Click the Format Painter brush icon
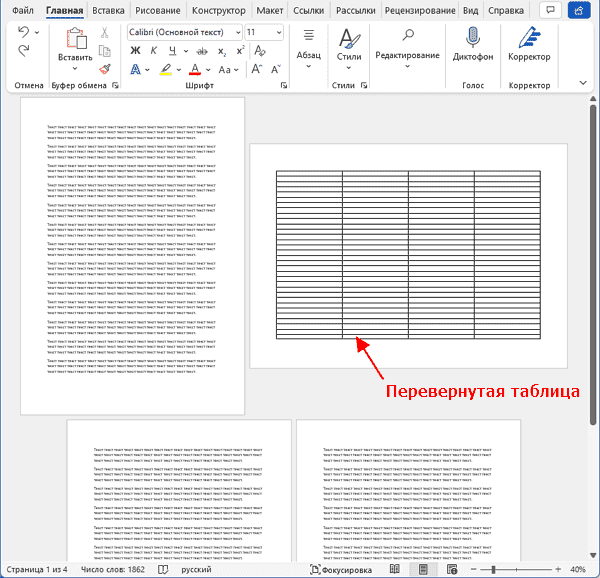Viewport: 600px width, 578px height. [x=105, y=69]
